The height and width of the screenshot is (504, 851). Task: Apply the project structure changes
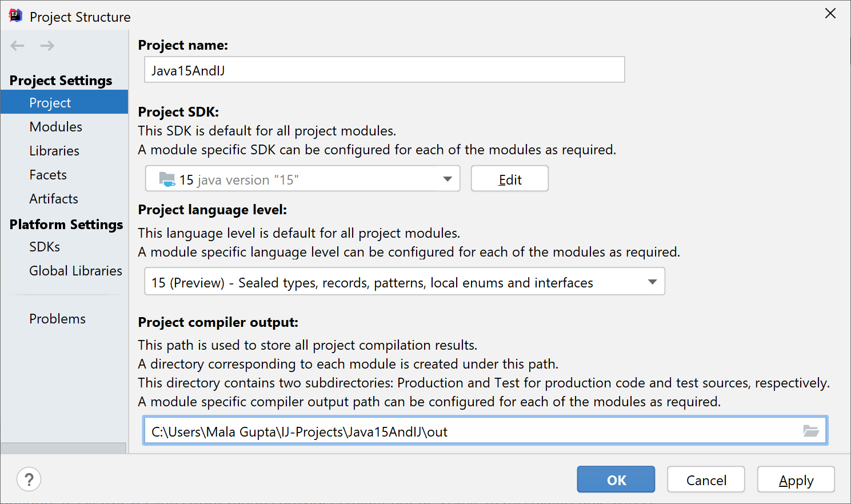tap(796, 479)
